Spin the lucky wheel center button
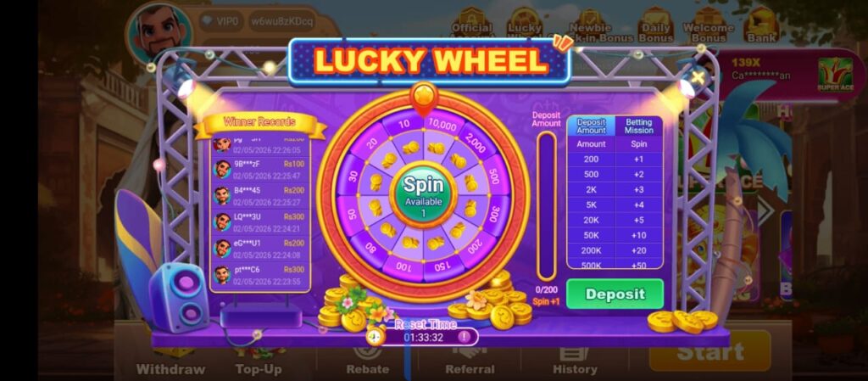The height and width of the screenshot is (381, 868). 423,193
